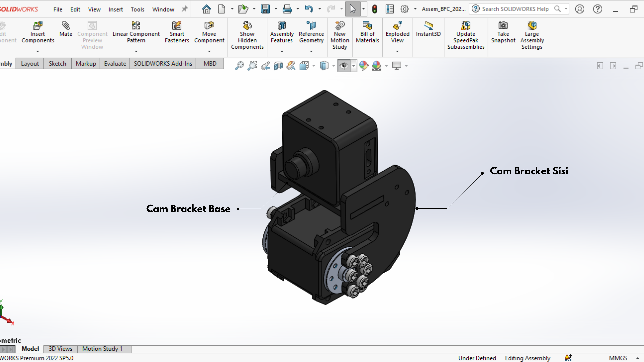Open Insert Components tool
Image resolution: width=644 pixels, height=362 pixels.
click(x=38, y=32)
